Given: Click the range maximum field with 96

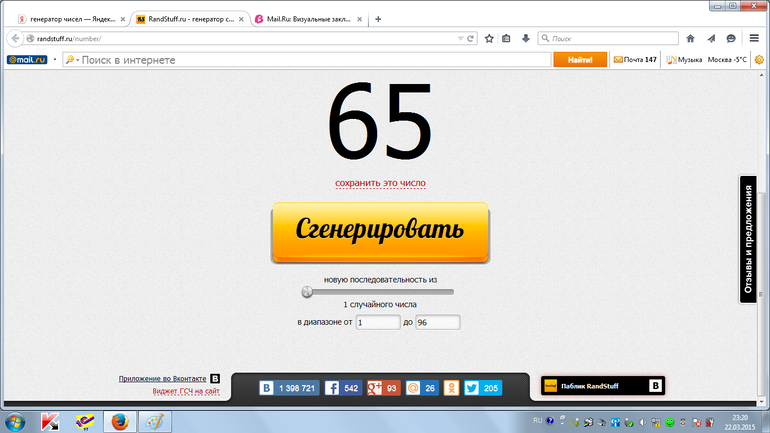Looking at the screenshot, I should [437, 323].
